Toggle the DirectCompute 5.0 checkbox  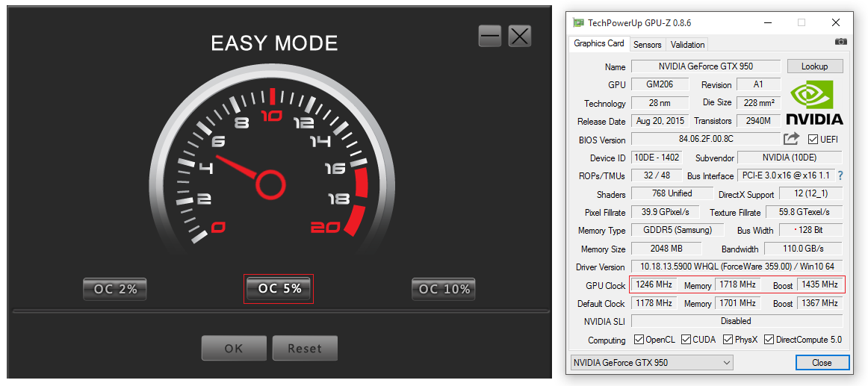tap(769, 339)
